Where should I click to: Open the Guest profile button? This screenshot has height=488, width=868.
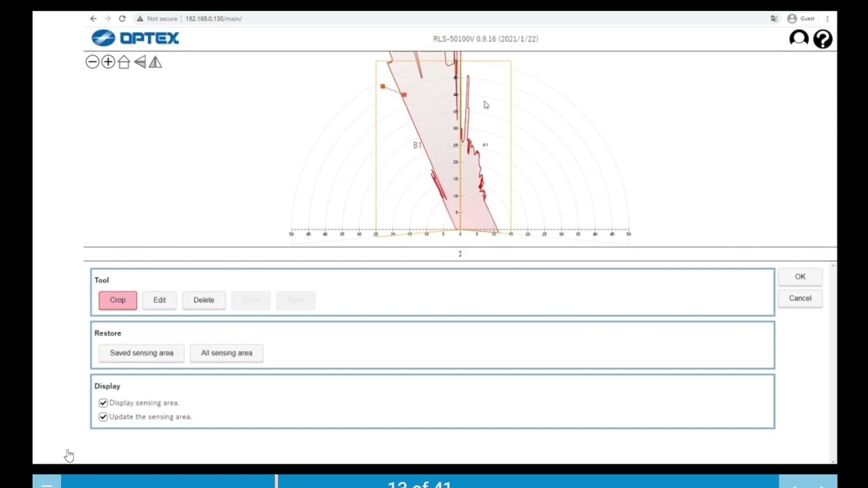click(801, 18)
